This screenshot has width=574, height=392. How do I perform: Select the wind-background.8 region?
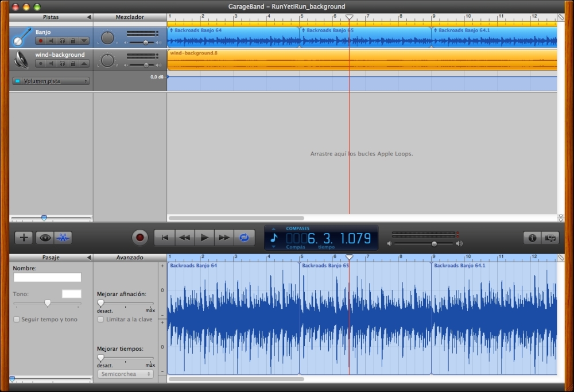pos(362,60)
